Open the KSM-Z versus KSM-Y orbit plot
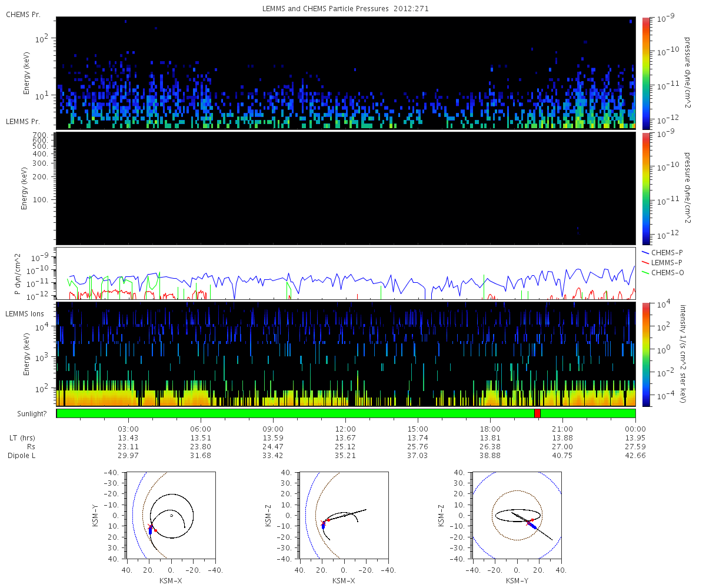 [517, 516]
